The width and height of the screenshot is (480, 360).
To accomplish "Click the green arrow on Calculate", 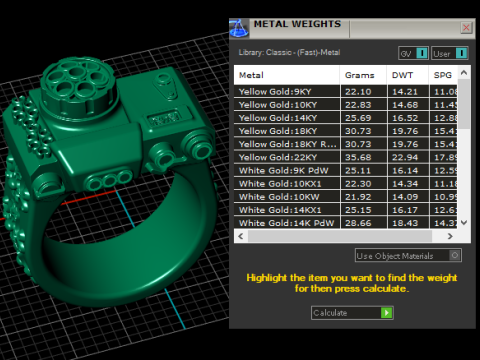I will point(387,313).
